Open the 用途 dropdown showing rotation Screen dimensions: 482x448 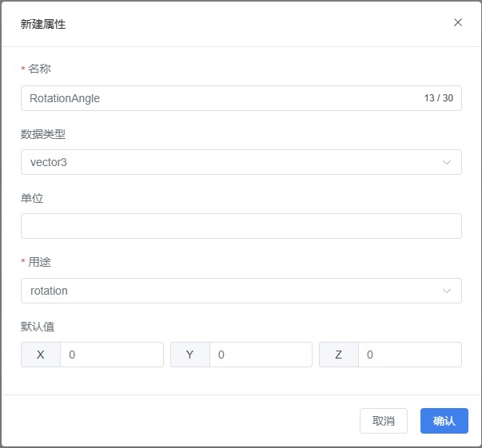(x=232, y=291)
